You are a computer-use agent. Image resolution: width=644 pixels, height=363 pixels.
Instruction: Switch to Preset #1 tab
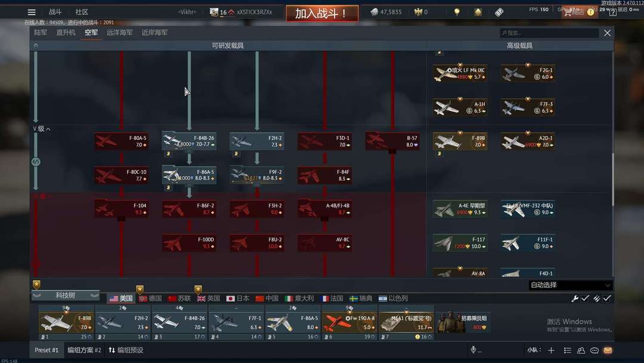click(x=47, y=350)
